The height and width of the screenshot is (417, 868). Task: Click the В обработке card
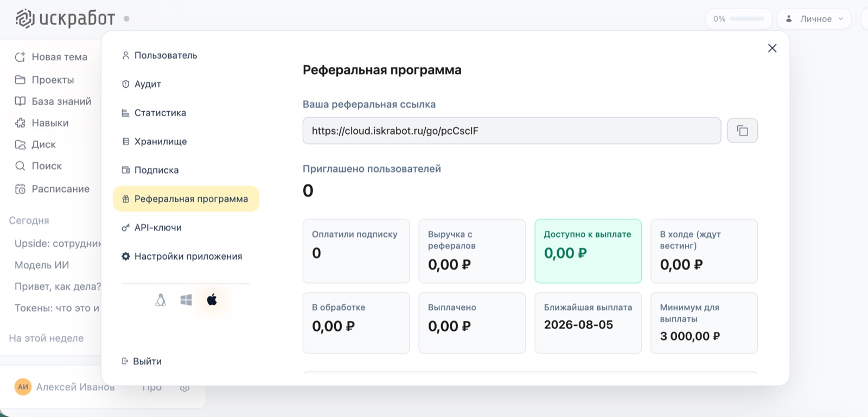tap(356, 323)
